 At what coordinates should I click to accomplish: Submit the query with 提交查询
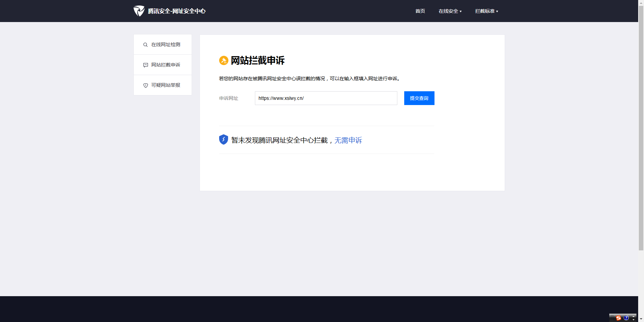(419, 98)
